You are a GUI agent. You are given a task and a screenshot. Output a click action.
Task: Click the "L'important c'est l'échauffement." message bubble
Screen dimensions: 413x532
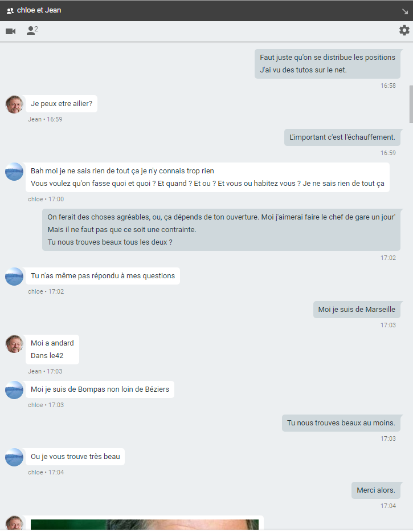pyautogui.click(x=342, y=137)
